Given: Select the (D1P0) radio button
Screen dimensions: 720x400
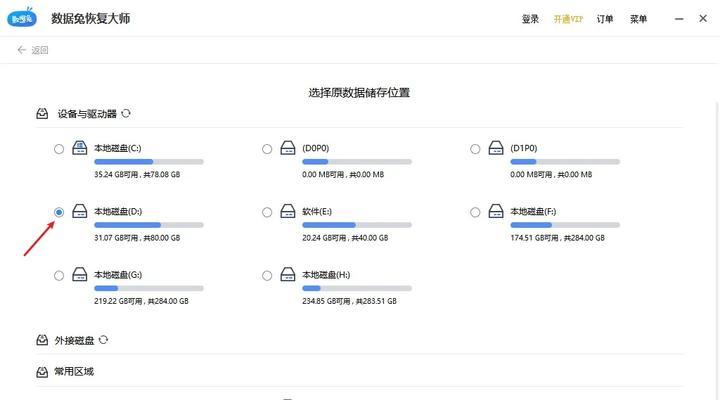Looking at the screenshot, I should 475,149.
